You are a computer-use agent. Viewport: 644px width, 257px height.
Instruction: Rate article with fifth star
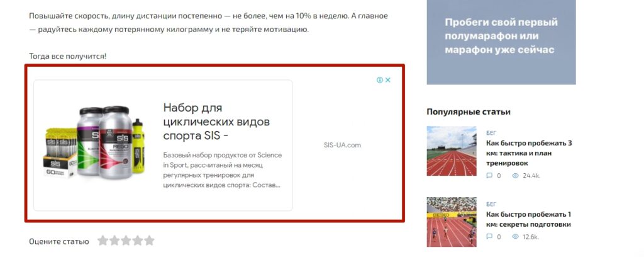tap(149, 241)
